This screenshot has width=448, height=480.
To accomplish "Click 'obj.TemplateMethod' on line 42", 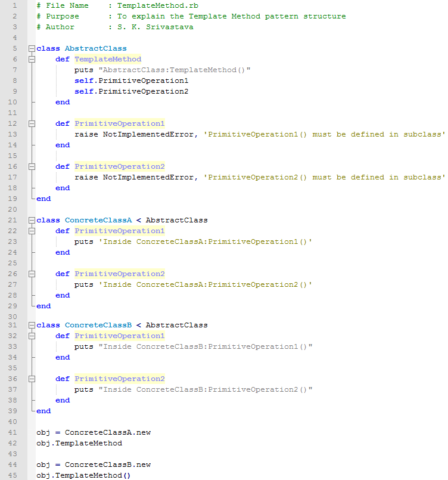I will click(79, 443).
